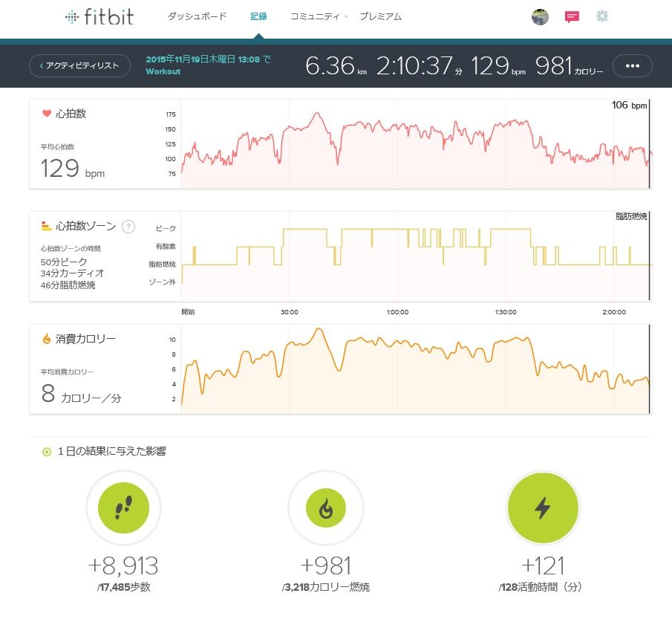672x619 pixels.
Task: Click the flame icon beside 消費カロリー
Action: (x=46, y=338)
